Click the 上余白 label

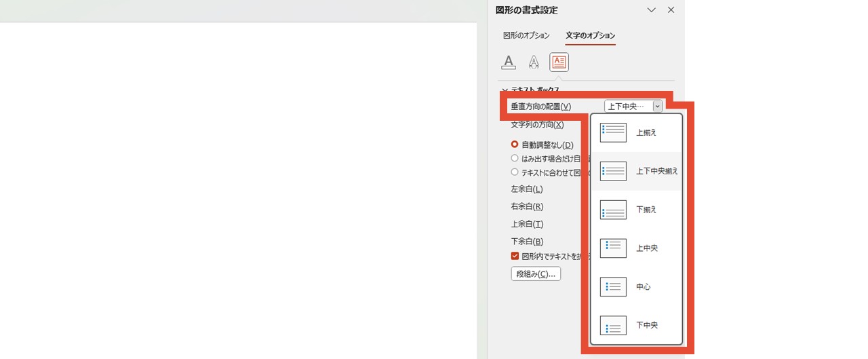[x=527, y=224]
